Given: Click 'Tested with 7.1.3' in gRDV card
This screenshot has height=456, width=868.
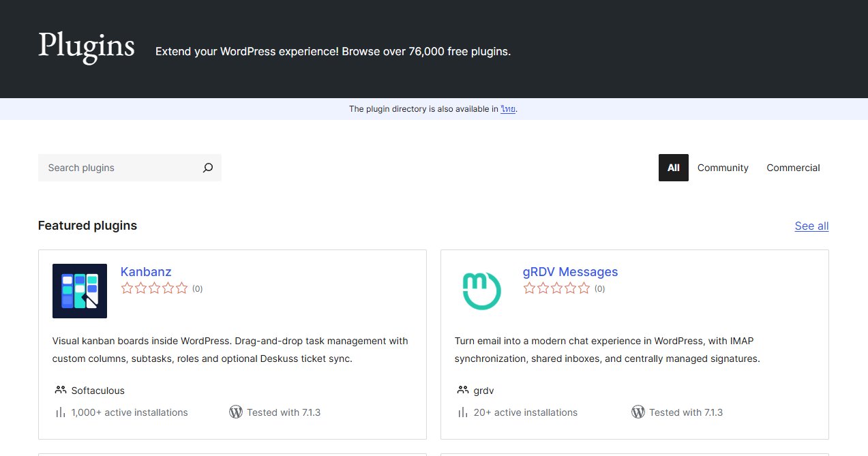Looking at the screenshot, I should click(686, 412).
